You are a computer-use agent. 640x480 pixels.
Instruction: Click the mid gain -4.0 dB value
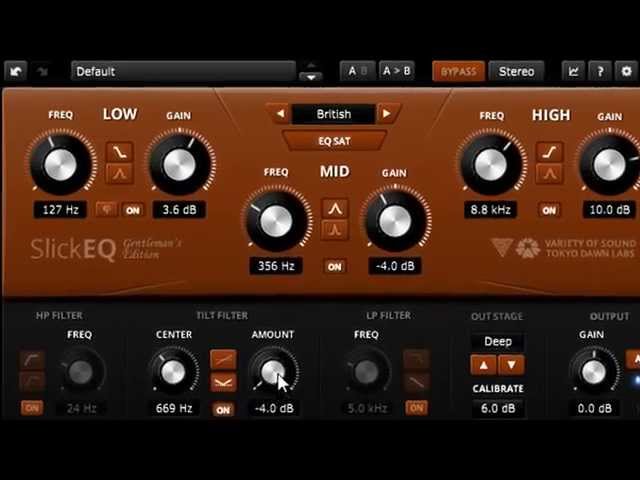(x=395, y=266)
